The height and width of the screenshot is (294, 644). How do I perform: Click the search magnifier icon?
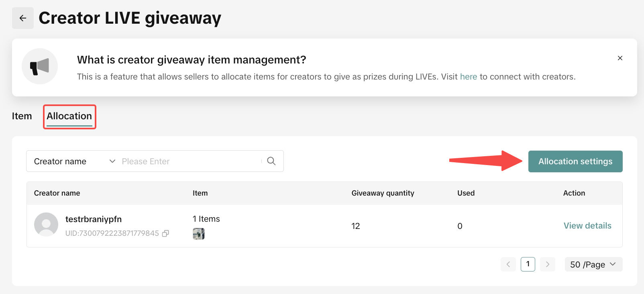(x=271, y=161)
